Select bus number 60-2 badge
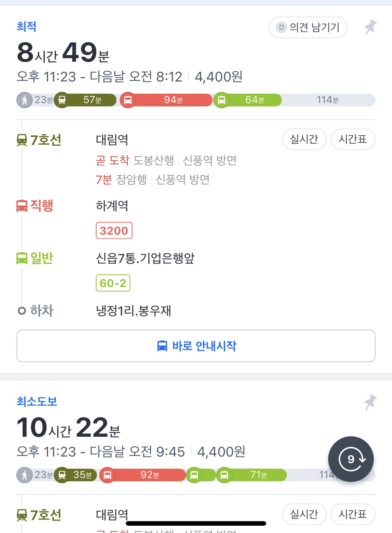Image resolution: width=392 pixels, height=533 pixels. (x=113, y=283)
